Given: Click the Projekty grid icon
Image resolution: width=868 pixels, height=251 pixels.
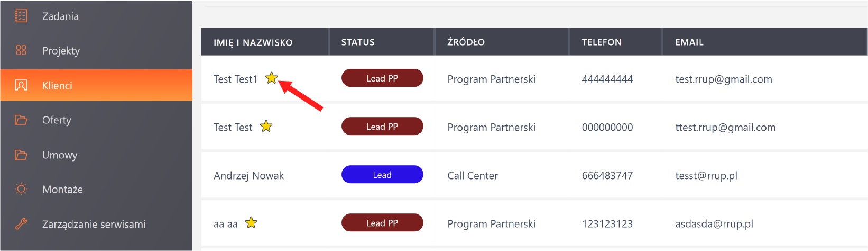Looking at the screenshot, I should pos(21,50).
